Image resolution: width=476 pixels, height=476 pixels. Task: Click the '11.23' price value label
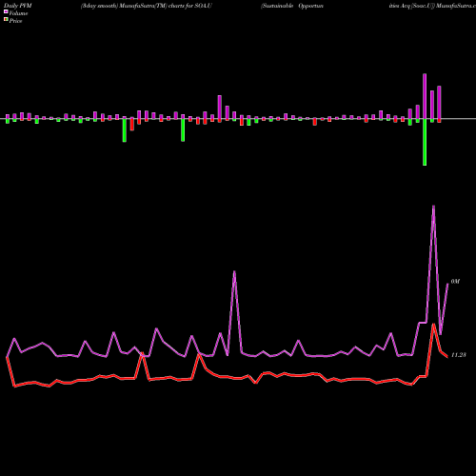(458, 355)
